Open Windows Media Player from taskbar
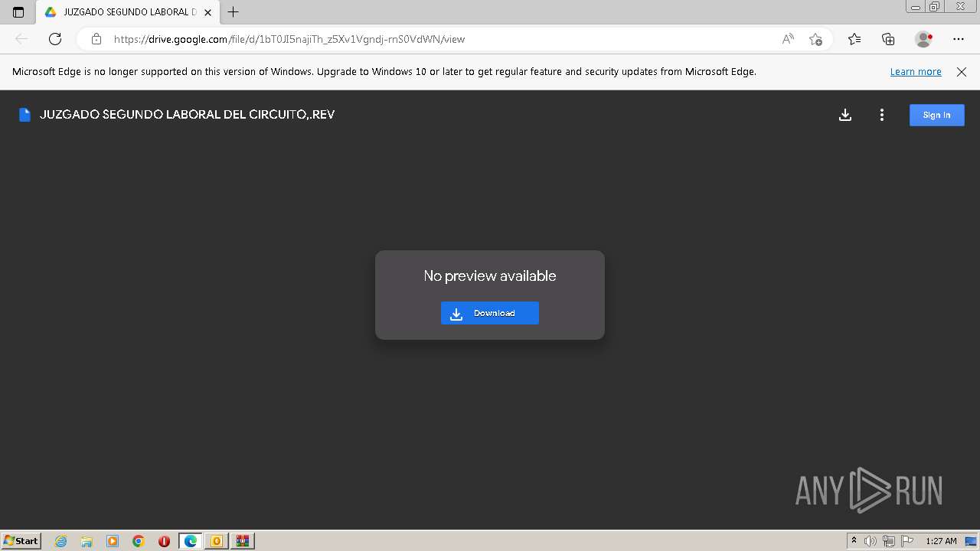Viewport: 980px width, 551px height. point(113,541)
